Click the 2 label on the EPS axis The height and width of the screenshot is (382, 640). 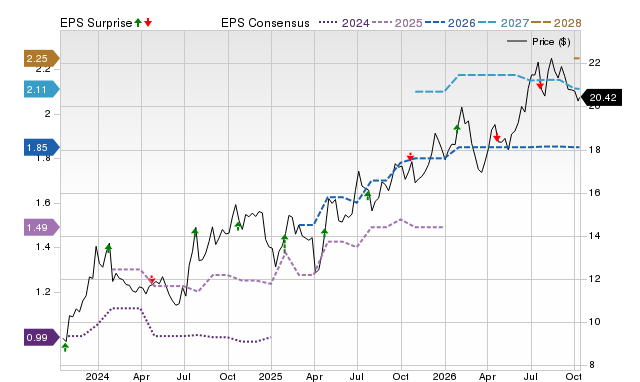pos(48,113)
